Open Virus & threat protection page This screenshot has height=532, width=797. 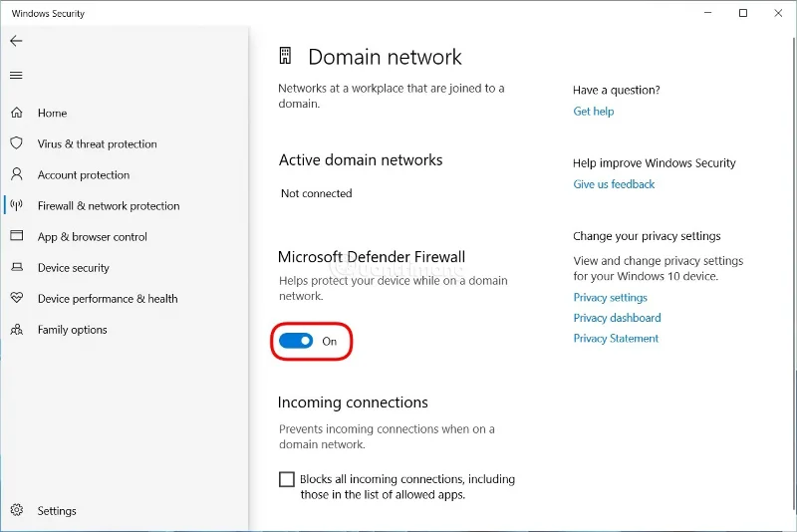pyautogui.click(x=97, y=143)
